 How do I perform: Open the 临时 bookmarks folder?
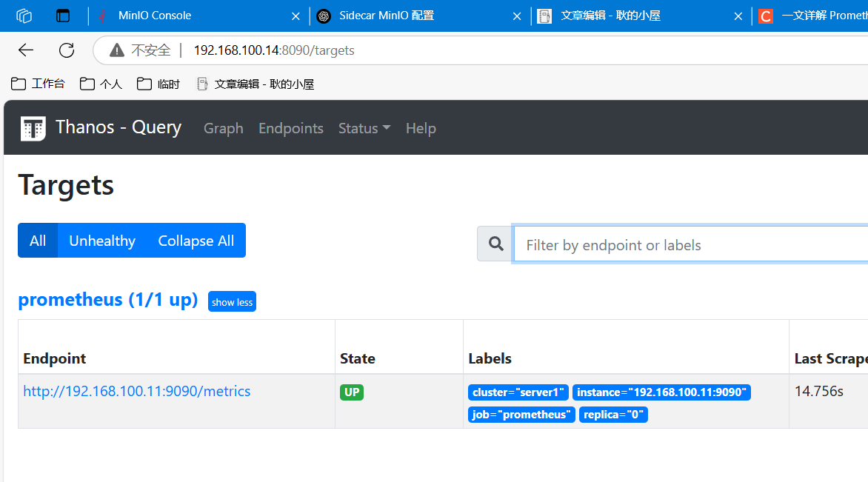tap(158, 84)
